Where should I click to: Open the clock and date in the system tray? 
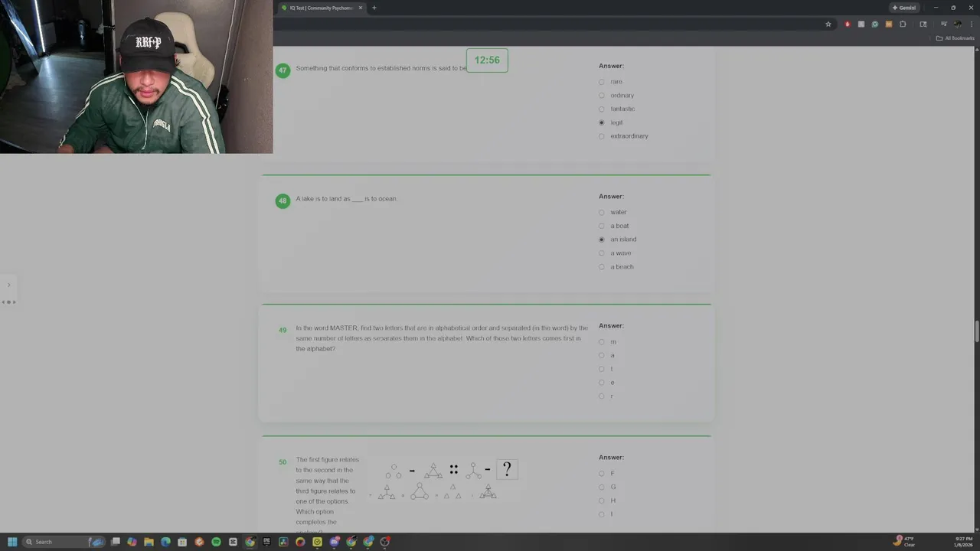coord(964,542)
